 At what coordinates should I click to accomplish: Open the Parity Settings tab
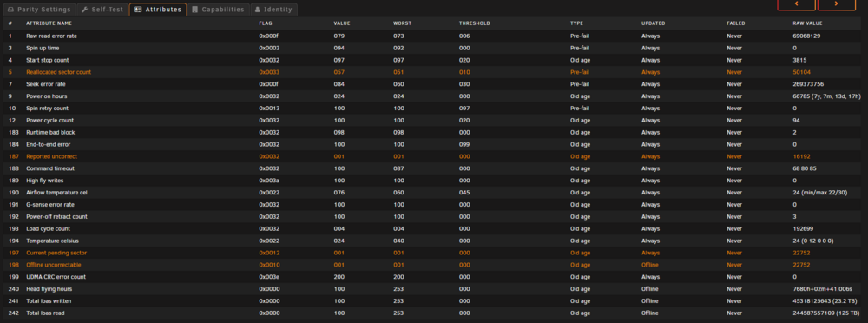(x=39, y=10)
